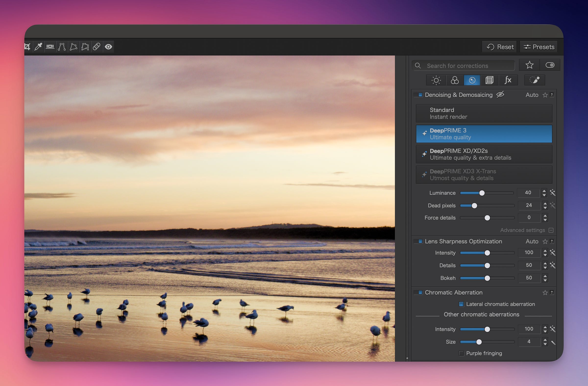Click Lens Sharpness Details magic wand
Image resolution: width=588 pixels, height=386 pixels.
tap(553, 265)
